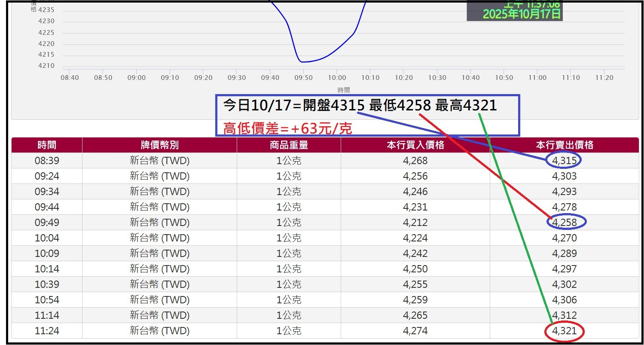This screenshot has height=345, width=644.
Task: Click the 08:39 time cell
Action: 46,160
